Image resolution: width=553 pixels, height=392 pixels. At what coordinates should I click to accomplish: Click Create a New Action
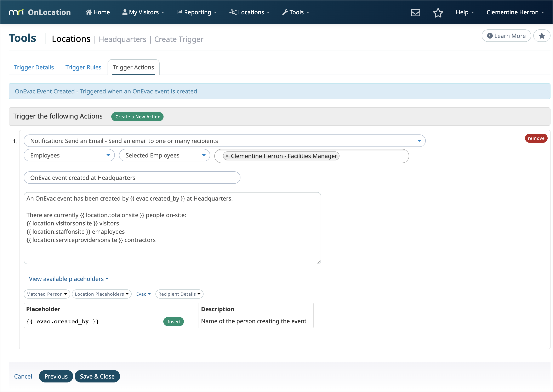tap(137, 117)
